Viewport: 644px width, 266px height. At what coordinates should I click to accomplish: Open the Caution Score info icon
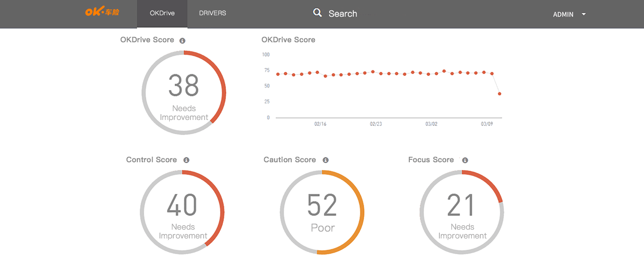326,160
